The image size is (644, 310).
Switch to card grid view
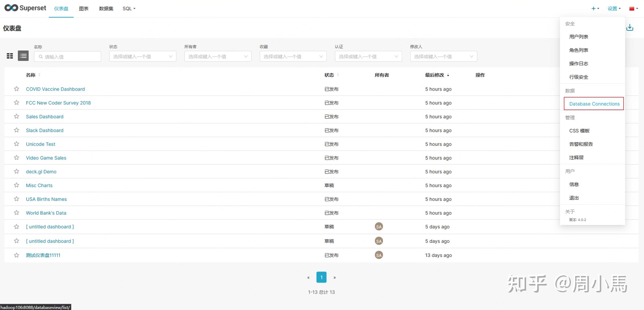10,56
